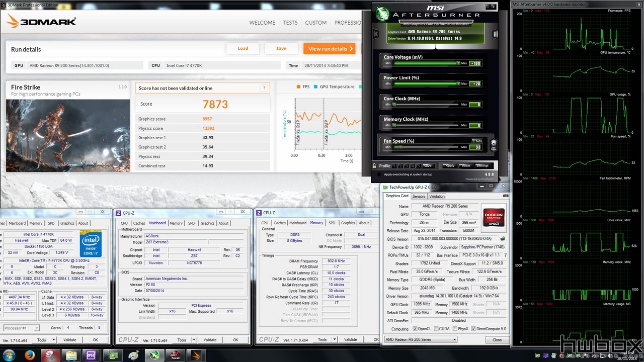This screenshot has width=644, height=362.
Task: Click the Memory Clock slider handle
Action: [x=394, y=126]
